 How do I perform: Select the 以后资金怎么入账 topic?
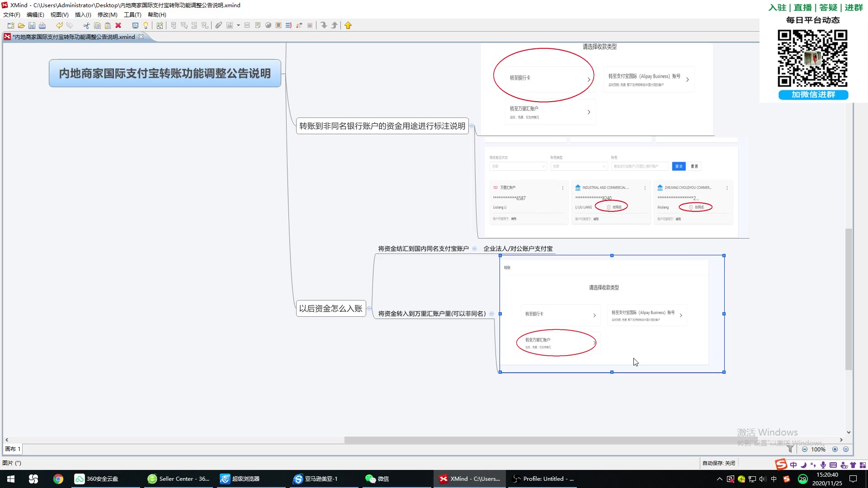click(x=331, y=309)
